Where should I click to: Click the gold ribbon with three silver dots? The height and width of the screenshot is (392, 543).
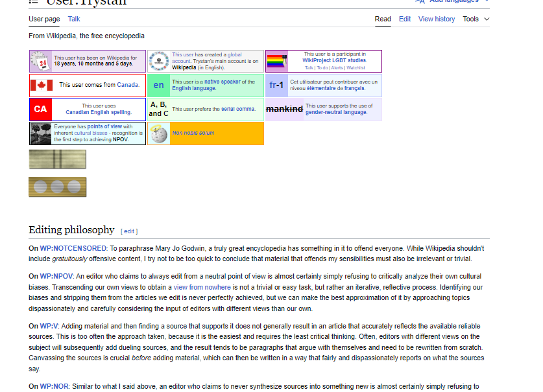pyautogui.click(x=58, y=187)
